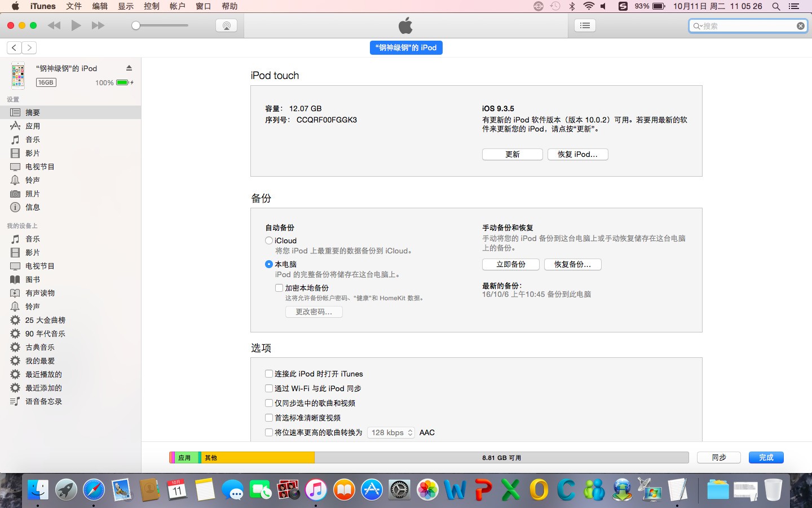
Task: Open 影片 under 设置 in the sidebar
Action: [70, 153]
